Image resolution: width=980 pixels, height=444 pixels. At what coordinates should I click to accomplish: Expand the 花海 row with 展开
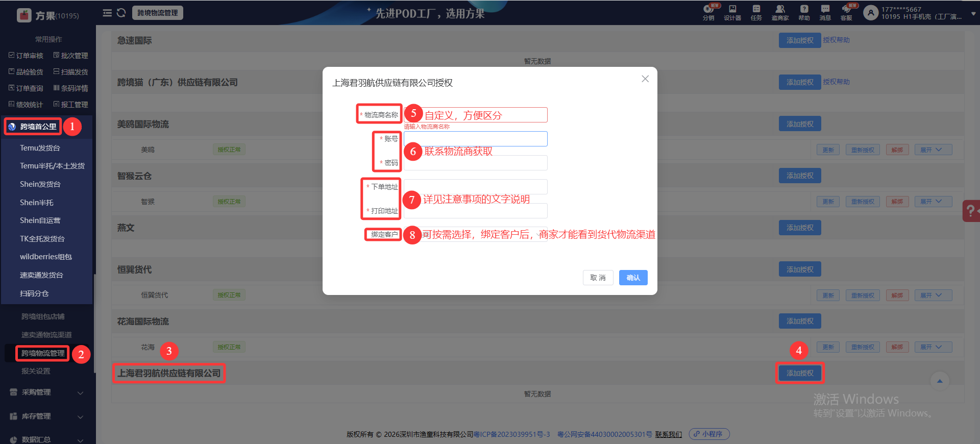click(933, 347)
